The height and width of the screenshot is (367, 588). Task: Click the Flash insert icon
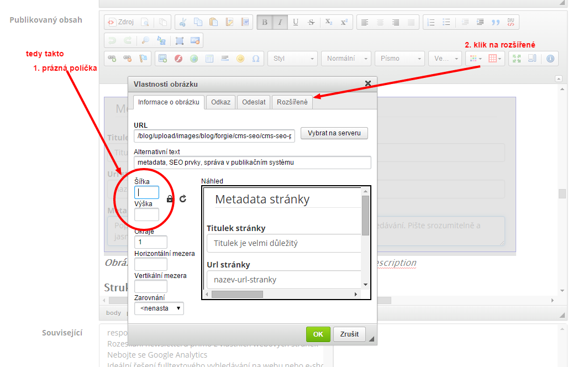click(x=179, y=59)
